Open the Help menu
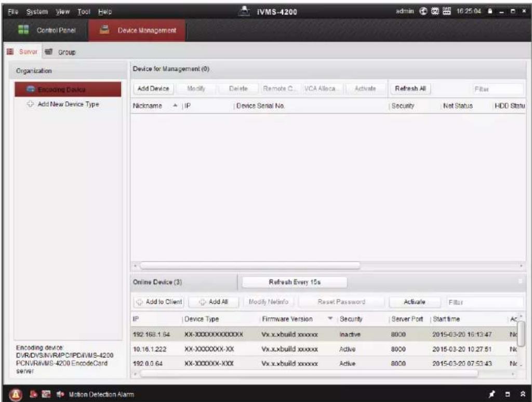Screen dimensions: 532x402 (x=105, y=11)
